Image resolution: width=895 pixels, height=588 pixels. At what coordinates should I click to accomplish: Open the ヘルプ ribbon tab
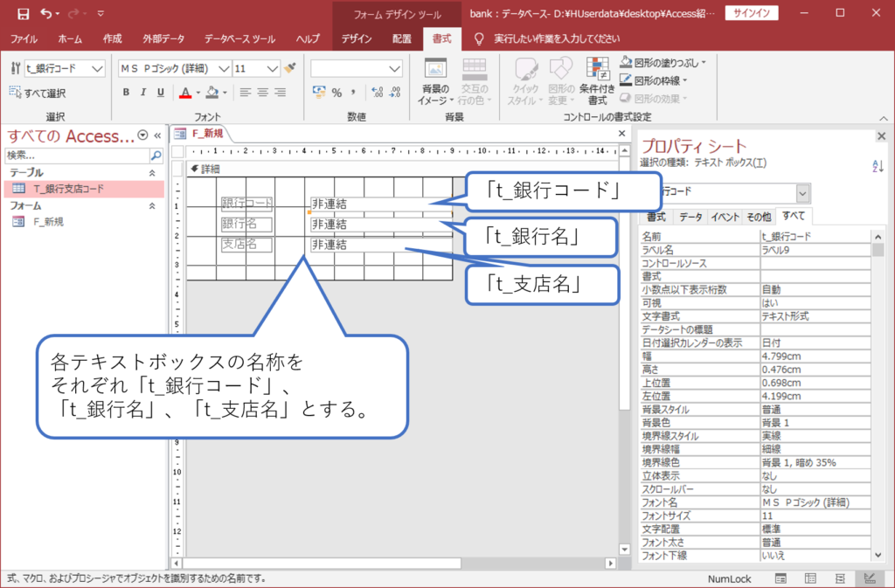pyautogui.click(x=308, y=38)
